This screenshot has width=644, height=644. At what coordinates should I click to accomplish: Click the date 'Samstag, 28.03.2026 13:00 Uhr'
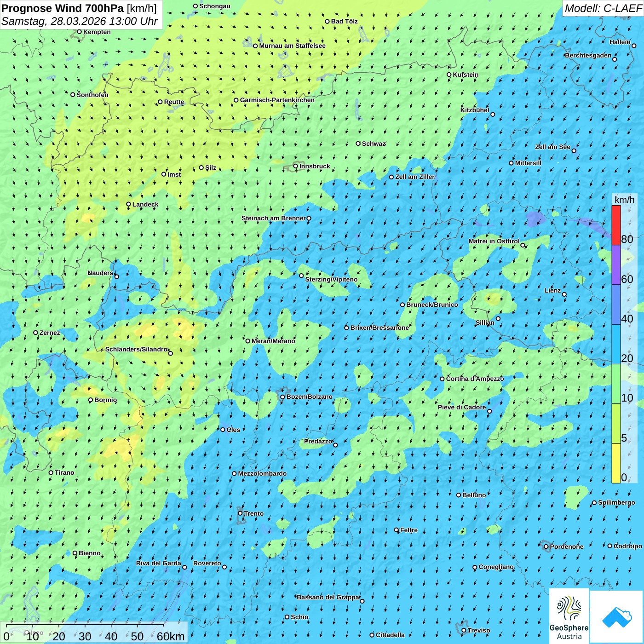[80, 21]
